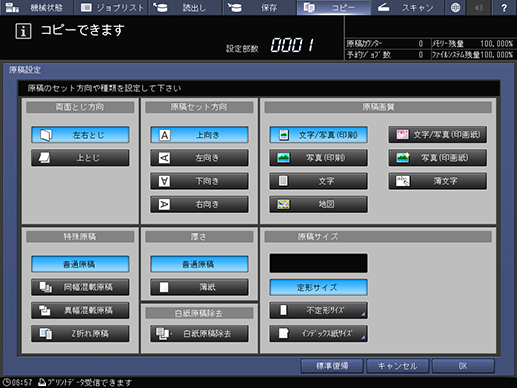
Task: Select 上とじ top binding direction
Action: 80,158
